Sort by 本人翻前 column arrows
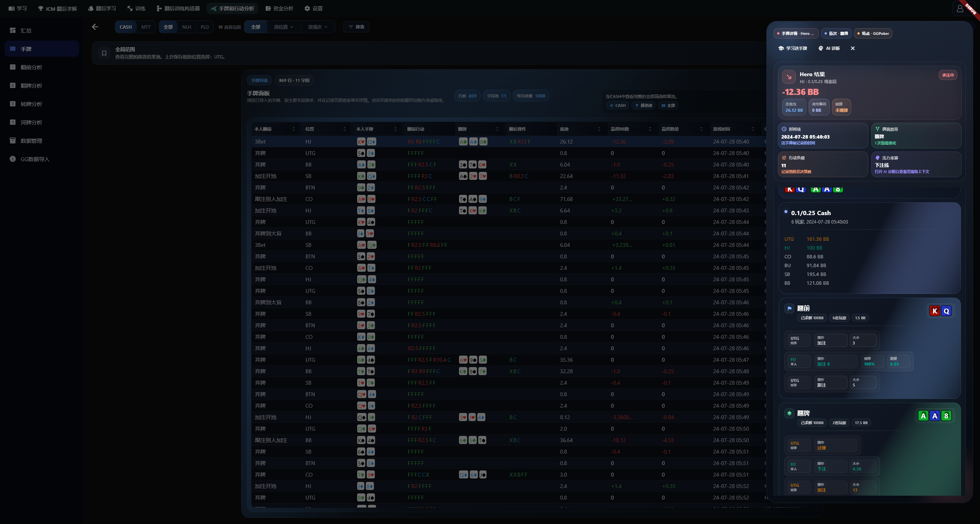The height and width of the screenshot is (524, 980). 294,129
